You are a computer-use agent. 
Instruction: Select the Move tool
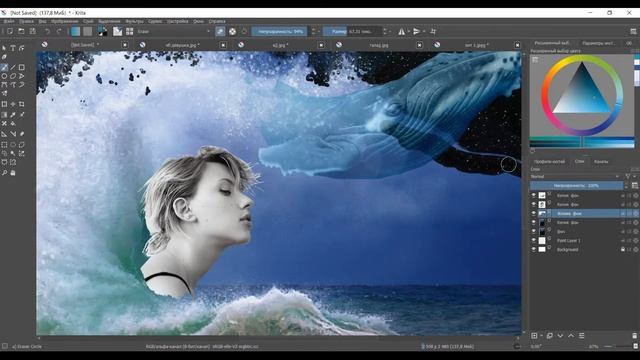click(13, 104)
